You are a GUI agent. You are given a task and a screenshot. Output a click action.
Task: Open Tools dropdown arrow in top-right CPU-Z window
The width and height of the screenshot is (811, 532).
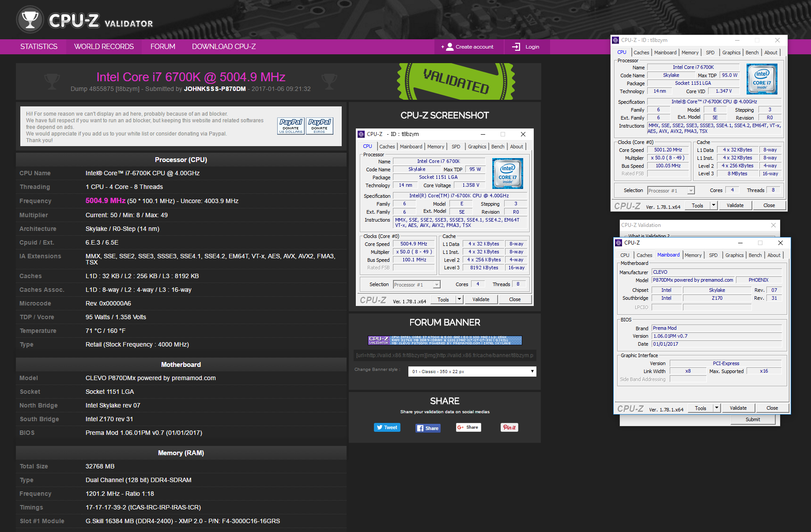[x=713, y=205]
